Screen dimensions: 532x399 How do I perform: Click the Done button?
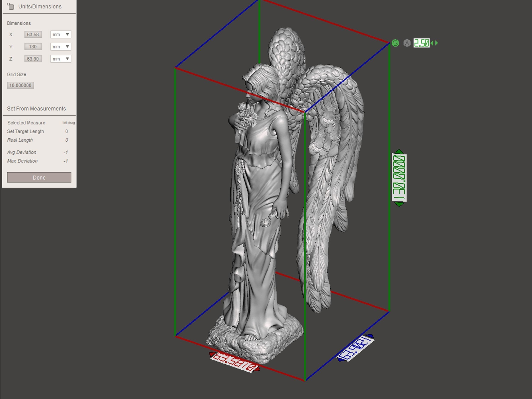pos(39,177)
